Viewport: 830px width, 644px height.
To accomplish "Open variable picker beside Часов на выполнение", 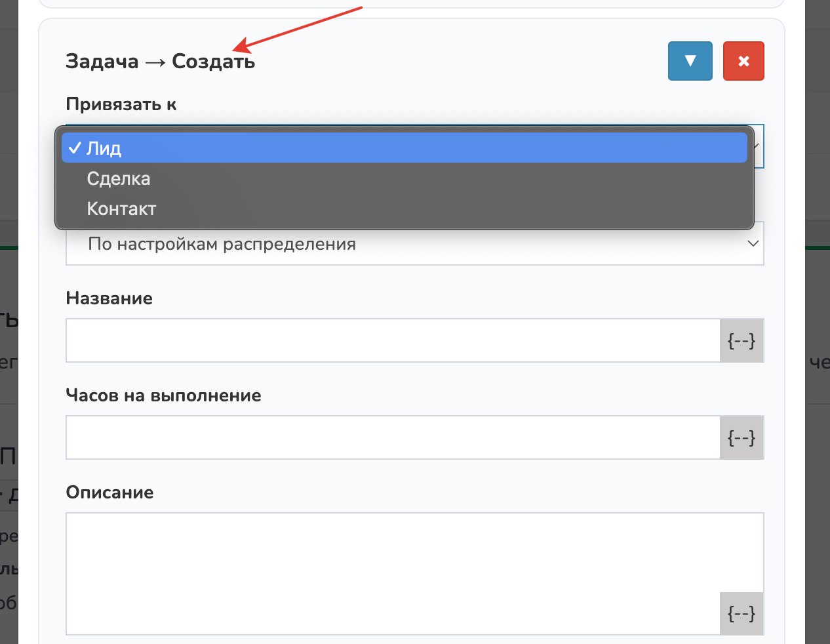I will [741, 437].
